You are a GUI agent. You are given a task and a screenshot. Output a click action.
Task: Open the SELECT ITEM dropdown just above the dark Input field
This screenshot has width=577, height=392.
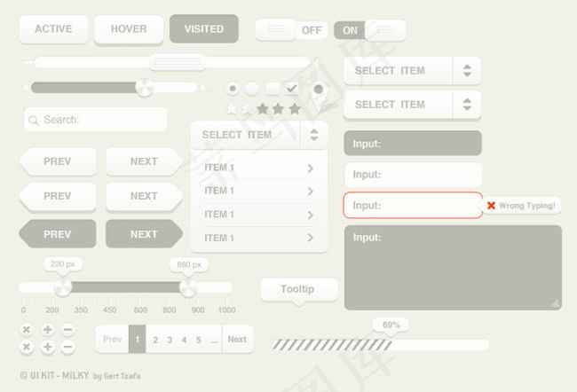click(412, 105)
